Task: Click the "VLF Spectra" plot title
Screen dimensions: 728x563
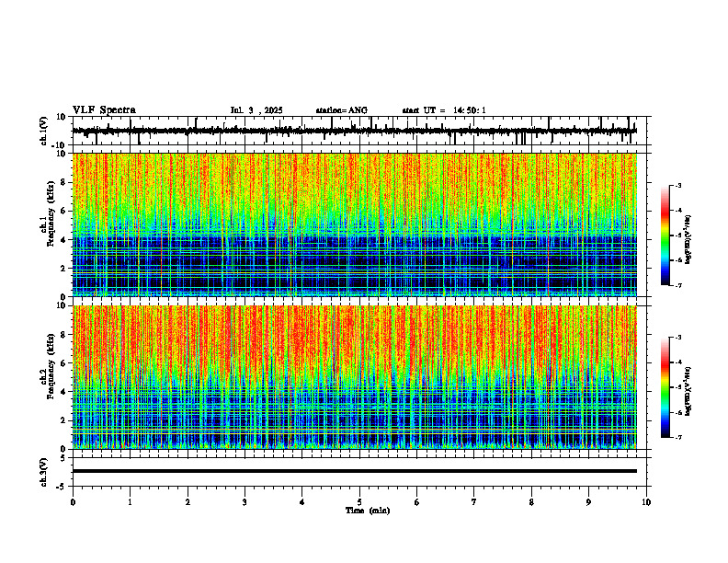Action: 104,110
